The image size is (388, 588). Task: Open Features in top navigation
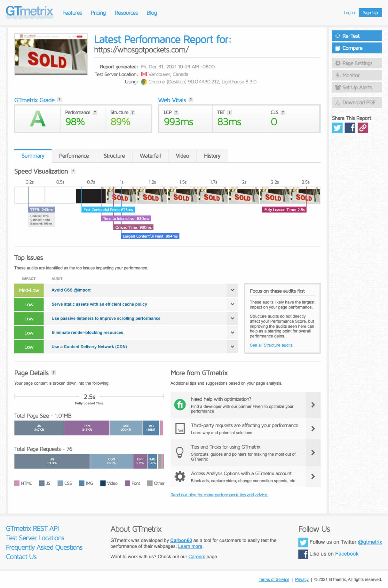(x=72, y=13)
